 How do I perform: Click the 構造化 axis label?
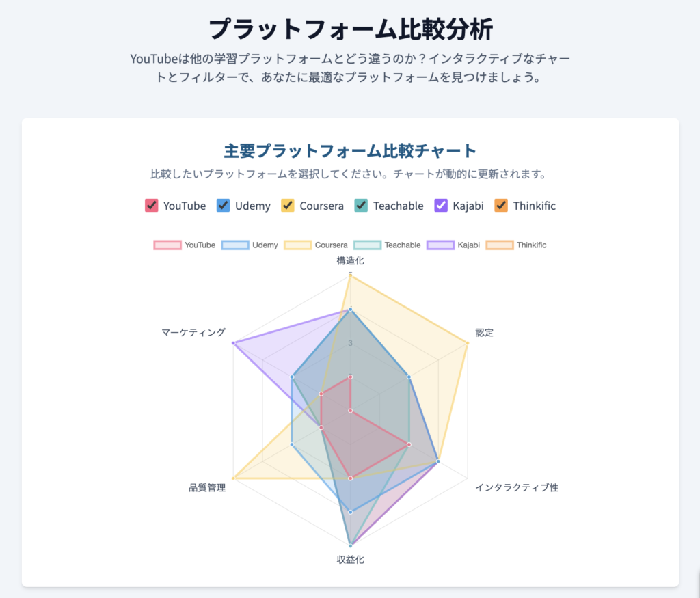[x=351, y=260]
